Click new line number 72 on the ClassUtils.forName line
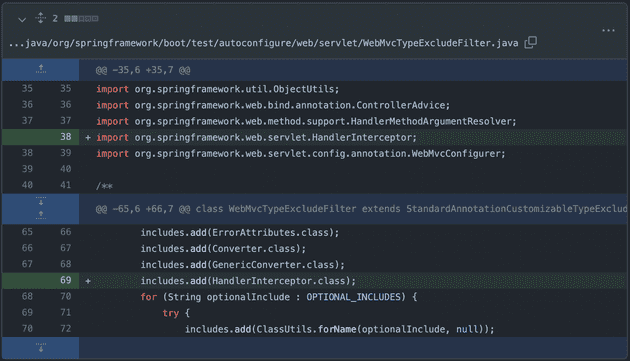Image resolution: width=630 pixels, height=361 pixels. click(x=66, y=328)
